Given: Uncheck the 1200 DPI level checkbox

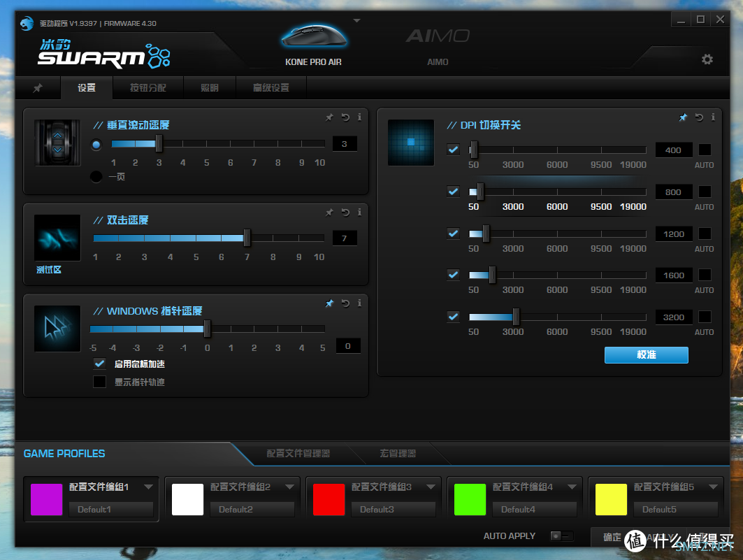Looking at the screenshot, I should click(x=454, y=234).
